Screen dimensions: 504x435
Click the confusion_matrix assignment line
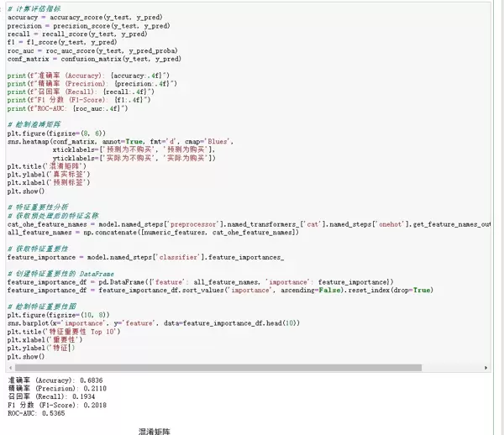tap(92, 60)
